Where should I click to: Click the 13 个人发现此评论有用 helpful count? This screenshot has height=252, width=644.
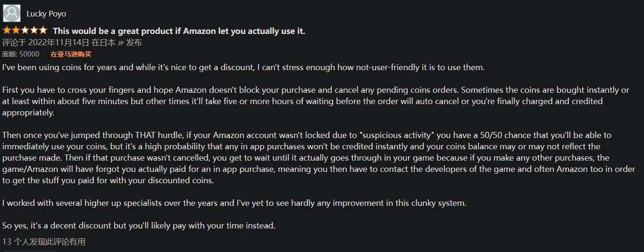[x=44, y=242]
